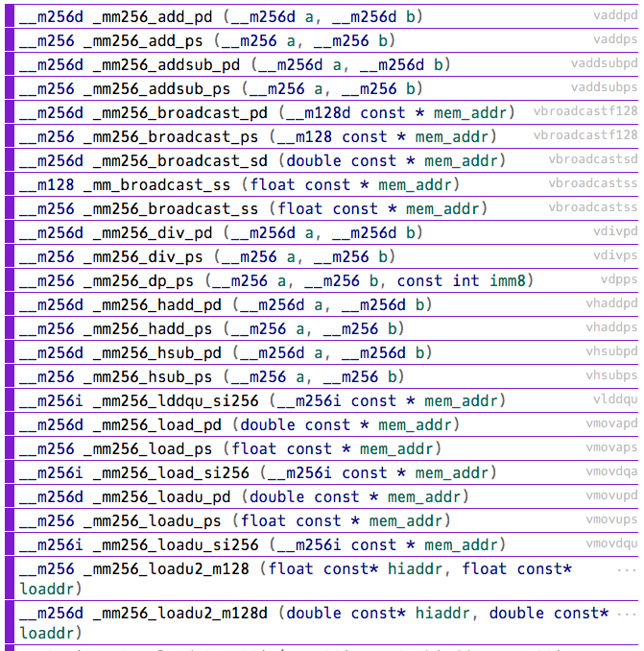This screenshot has width=644, height=651.
Task: Open the _mm256_loadu2_m128 float entry
Action: tap(322, 579)
